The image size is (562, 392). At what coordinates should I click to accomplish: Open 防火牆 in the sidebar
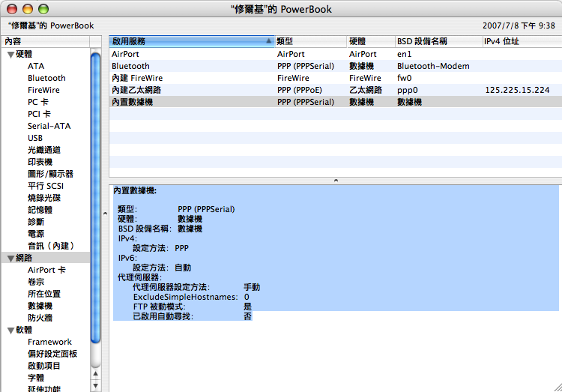[40, 318]
